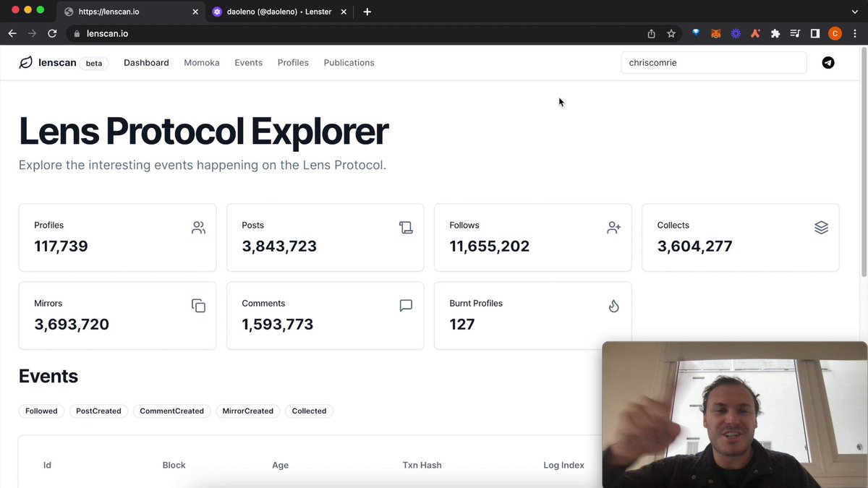Click the lenscan leaf logo
Viewport: 868px width, 488px height.
25,63
